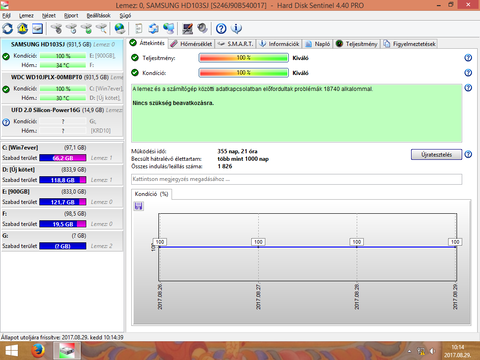Click the globe with computer toolbar icon
The height and width of the screenshot is (360, 480).
[169, 29]
